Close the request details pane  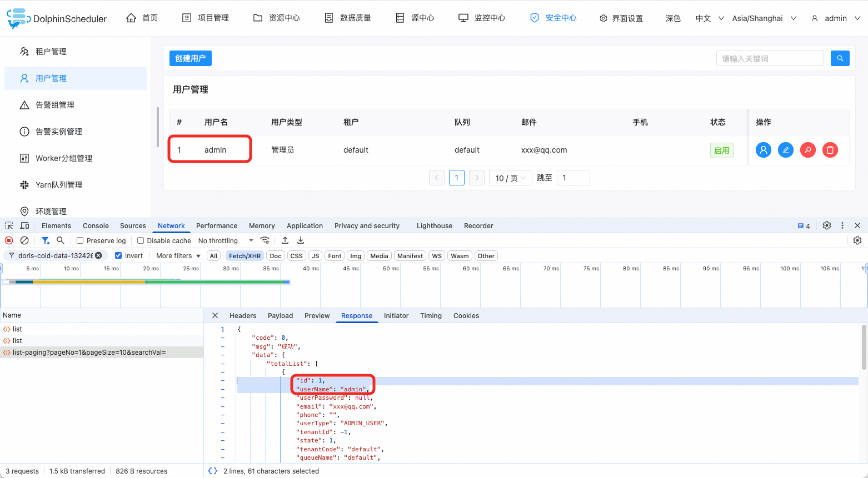point(215,315)
